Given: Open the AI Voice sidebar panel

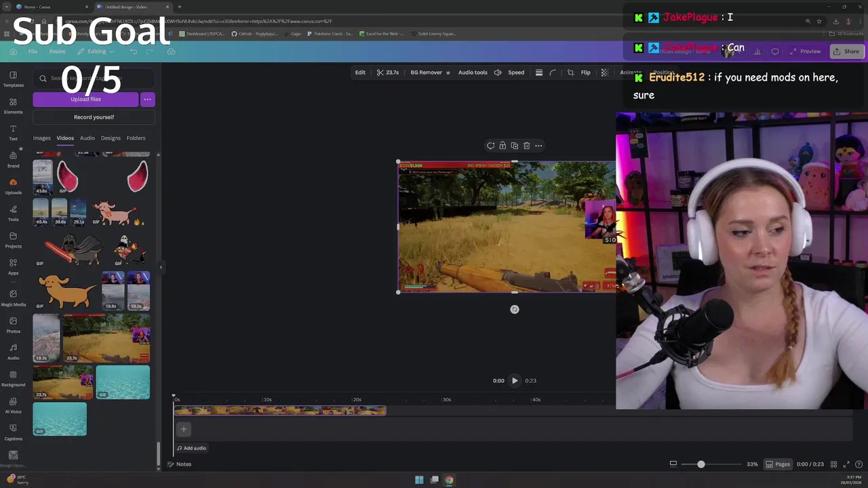Looking at the screenshot, I should (13, 405).
